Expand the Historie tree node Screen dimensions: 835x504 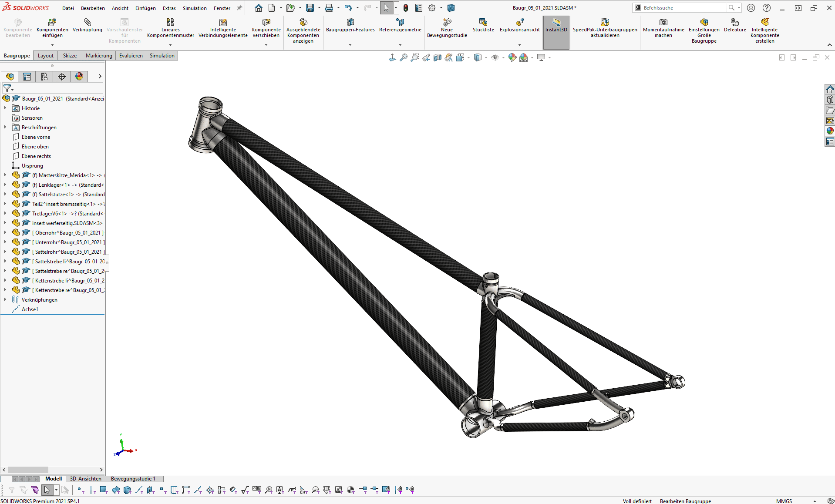pyautogui.click(x=5, y=108)
